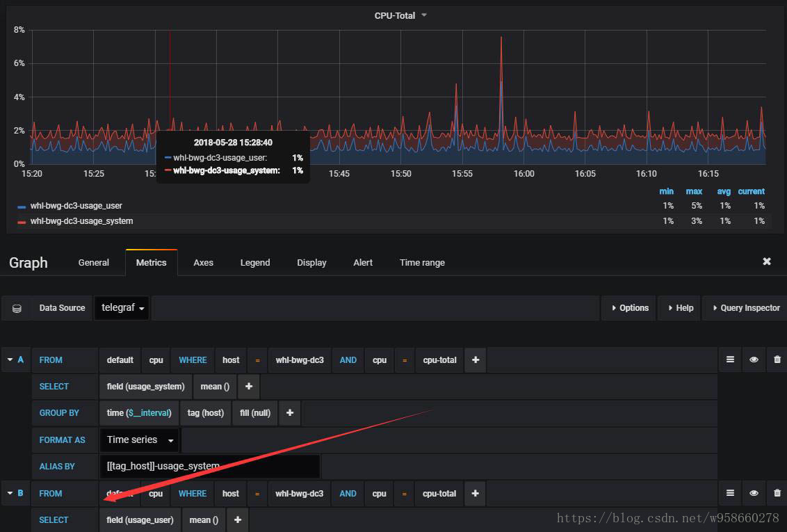Expand the Options section

click(630, 308)
